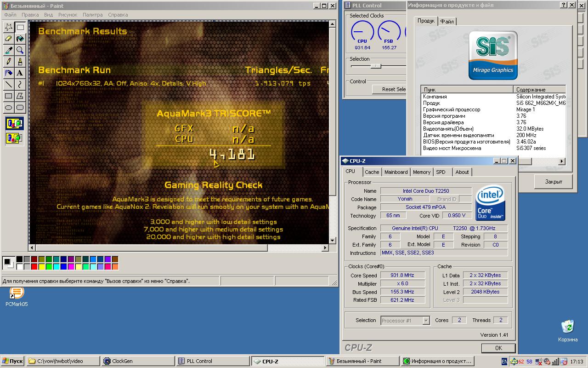Switch to the Mainboard tab in CPU-Z
Screen dimensions: 588x368
tap(396, 172)
